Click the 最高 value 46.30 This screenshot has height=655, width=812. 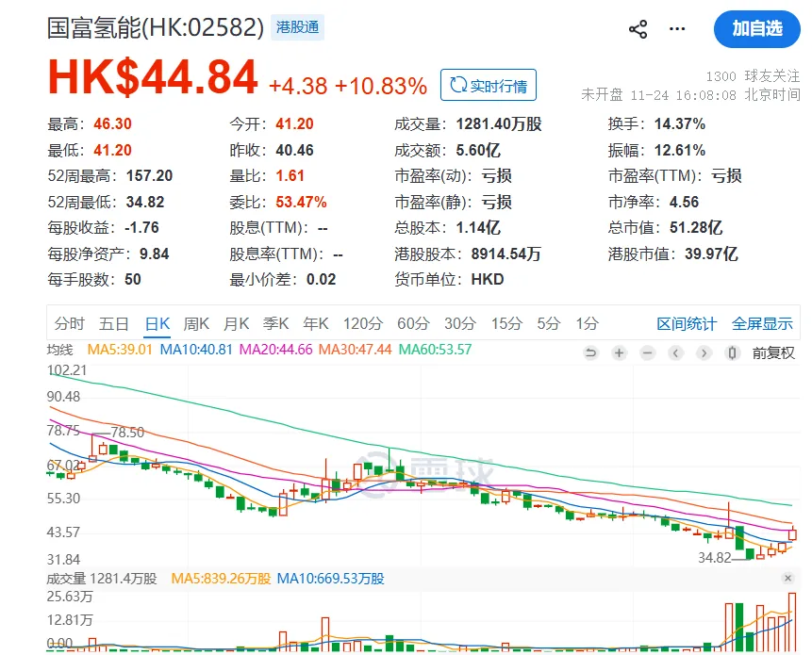pyautogui.click(x=112, y=124)
